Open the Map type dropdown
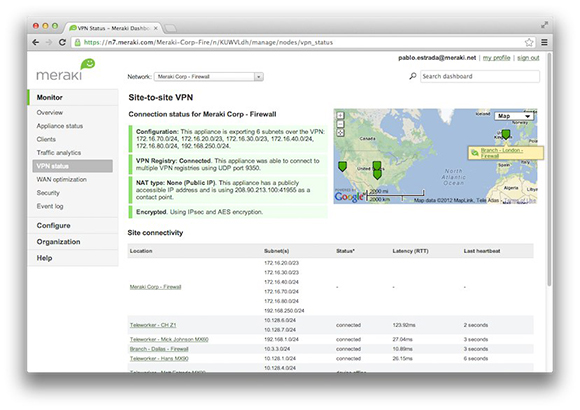This screenshot has height=410, width=580. coord(514,116)
